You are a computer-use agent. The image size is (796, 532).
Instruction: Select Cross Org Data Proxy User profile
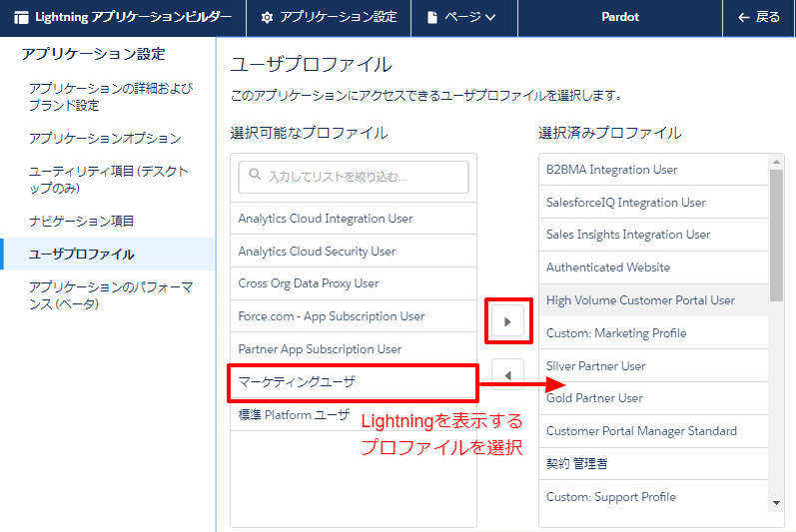pyautogui.click(x=354, y=283)
